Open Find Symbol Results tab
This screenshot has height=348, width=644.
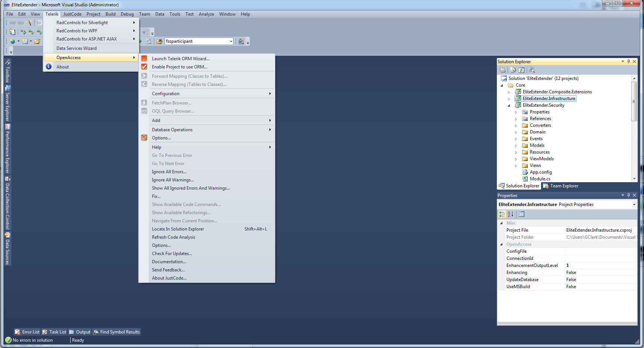click(x=116, y=332)
